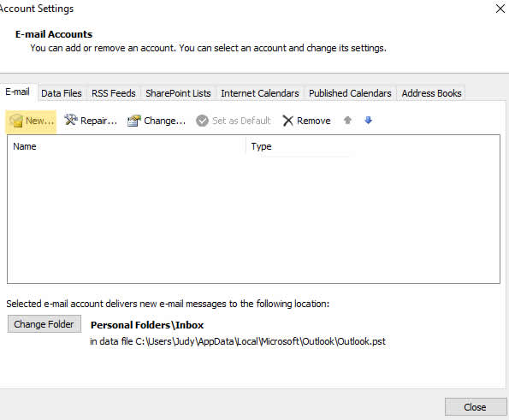Viewport: 509px width, 420px height.
Task: Select the E-mail tab
Action: coord(17,92)
